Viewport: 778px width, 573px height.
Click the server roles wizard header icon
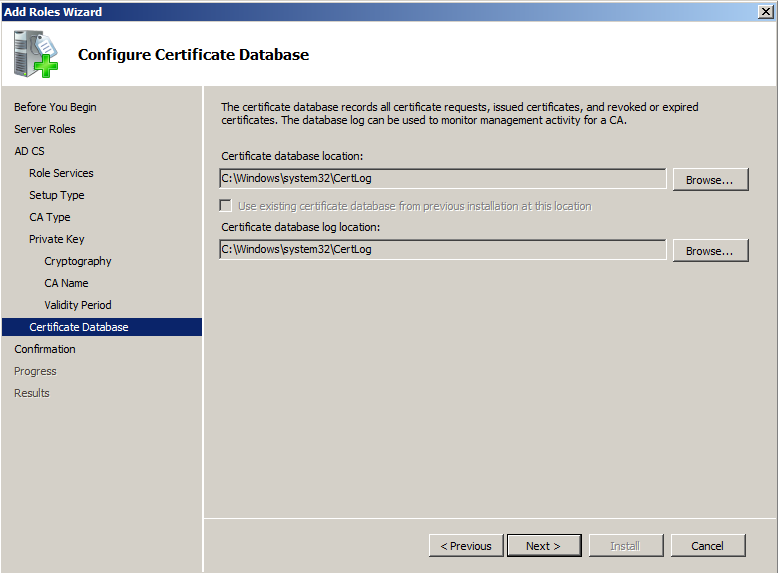37,54
